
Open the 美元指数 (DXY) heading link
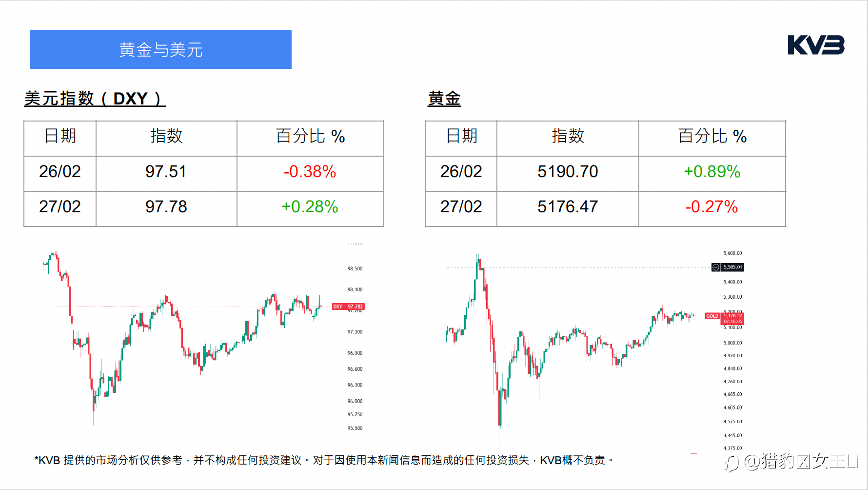pos(95,99)
